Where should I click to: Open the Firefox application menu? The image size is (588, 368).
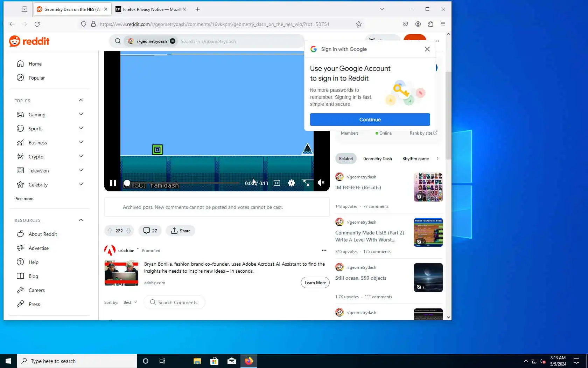(443, 24)
